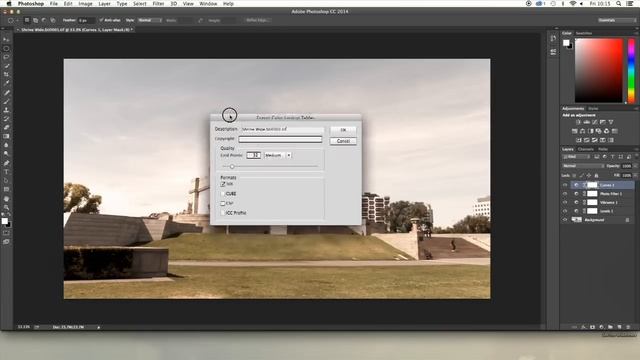Click the rainbow hue strip in Color panel
This screenshot has height=360, width=640.
point(631,71)
